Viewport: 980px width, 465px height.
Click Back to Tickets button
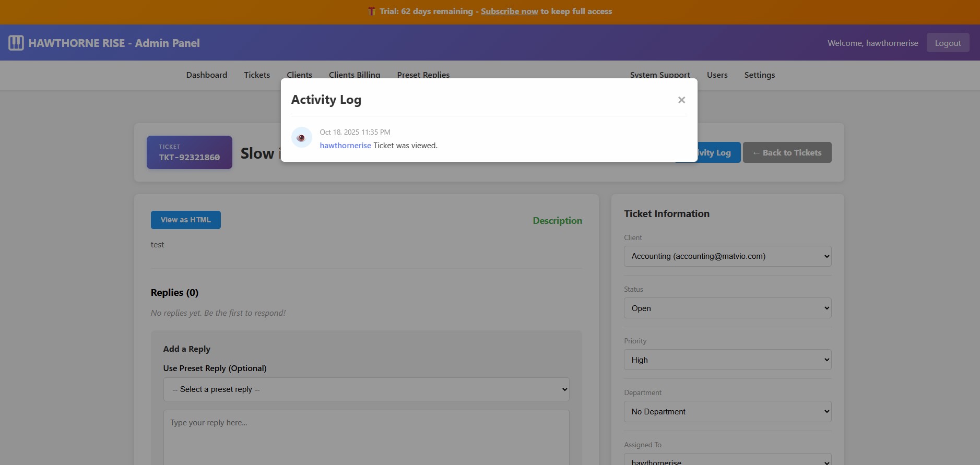(787, 152)
